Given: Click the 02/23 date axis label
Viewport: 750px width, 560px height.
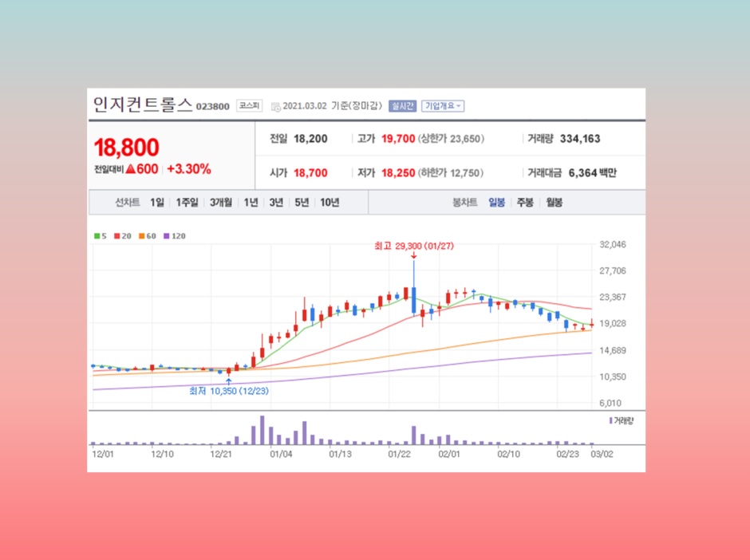Looking at the screenshot, I should coord(567,454).
